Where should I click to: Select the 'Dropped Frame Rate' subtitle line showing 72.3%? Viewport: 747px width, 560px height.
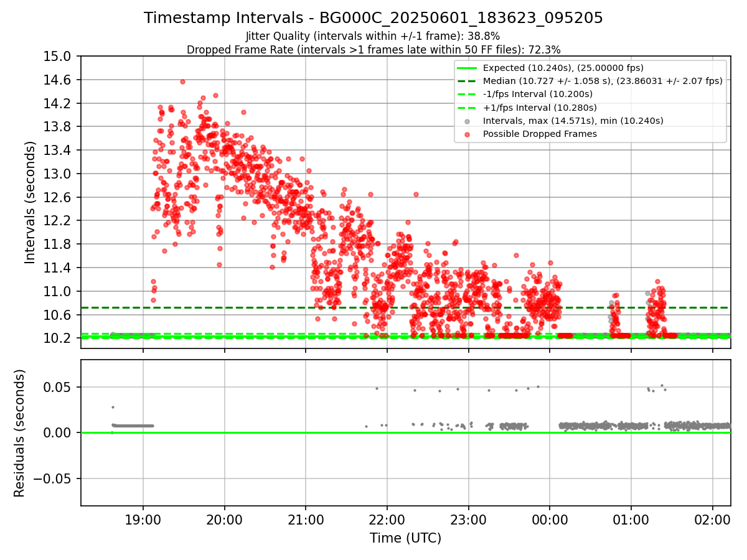click(374, 50)
